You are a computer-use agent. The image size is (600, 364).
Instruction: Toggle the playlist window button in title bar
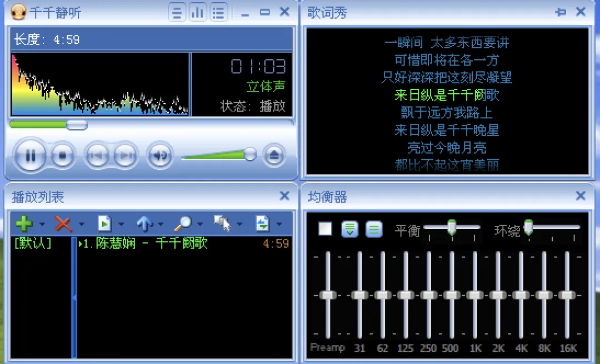point(218,12)
